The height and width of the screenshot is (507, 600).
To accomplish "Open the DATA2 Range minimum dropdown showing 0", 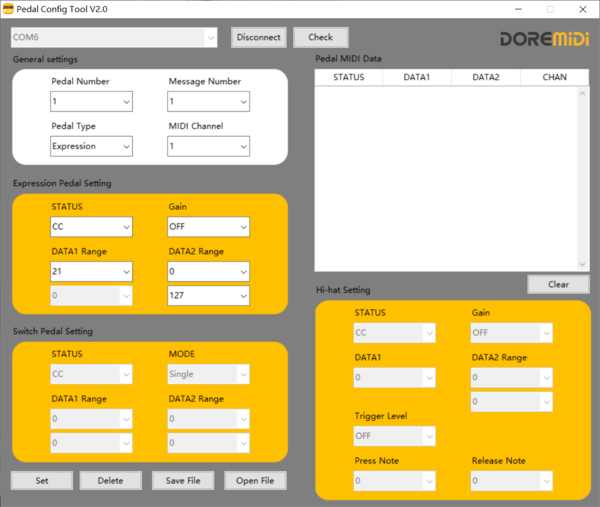I will tap(209, 272).
